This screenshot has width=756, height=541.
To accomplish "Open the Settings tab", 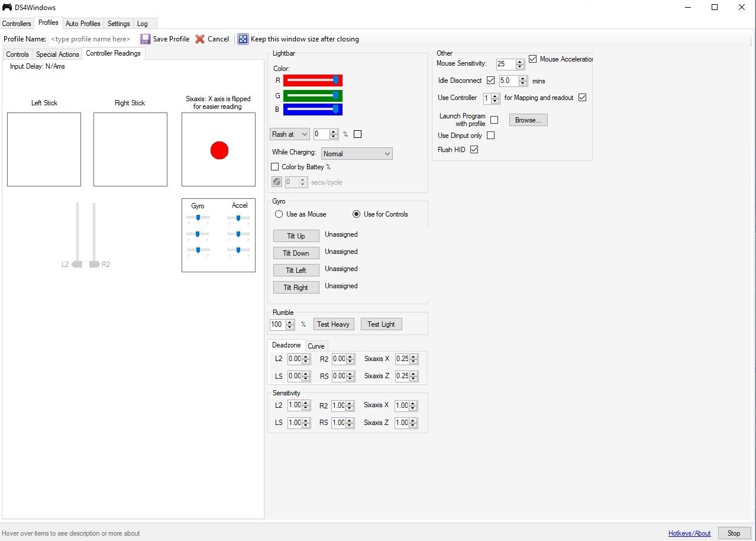I will (x=119, y=24).
